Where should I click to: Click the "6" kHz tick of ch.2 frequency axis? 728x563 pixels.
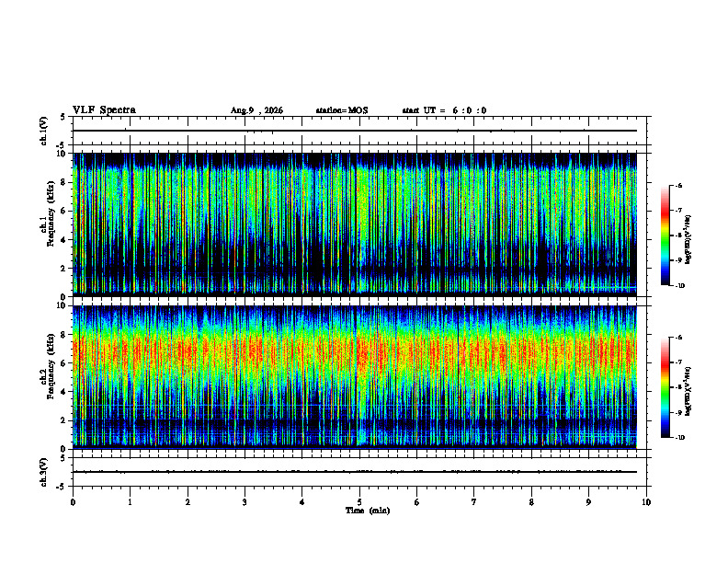(63, 363)
